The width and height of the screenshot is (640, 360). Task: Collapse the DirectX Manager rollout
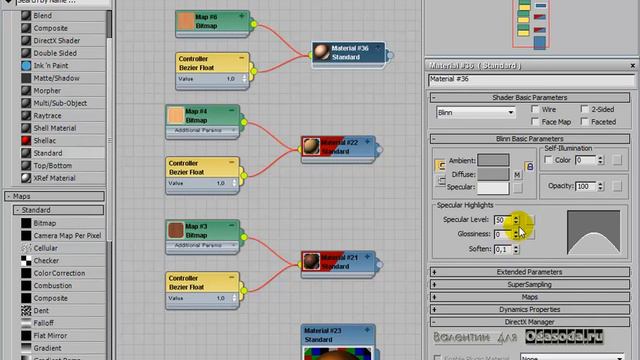pos(529,322)
